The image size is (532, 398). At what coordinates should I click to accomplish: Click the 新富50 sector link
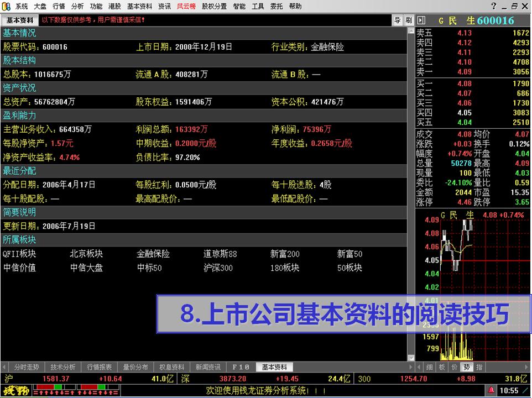(x=350, y=254)
